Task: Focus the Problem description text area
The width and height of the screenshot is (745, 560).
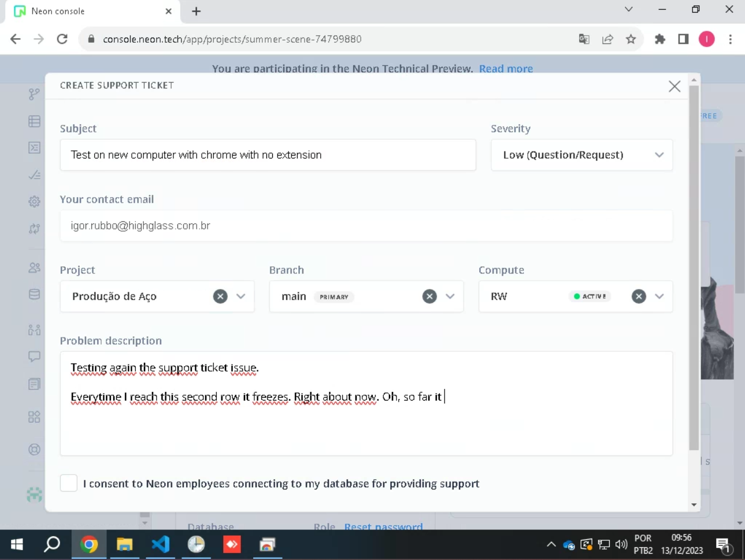Action: click(366, 403)
